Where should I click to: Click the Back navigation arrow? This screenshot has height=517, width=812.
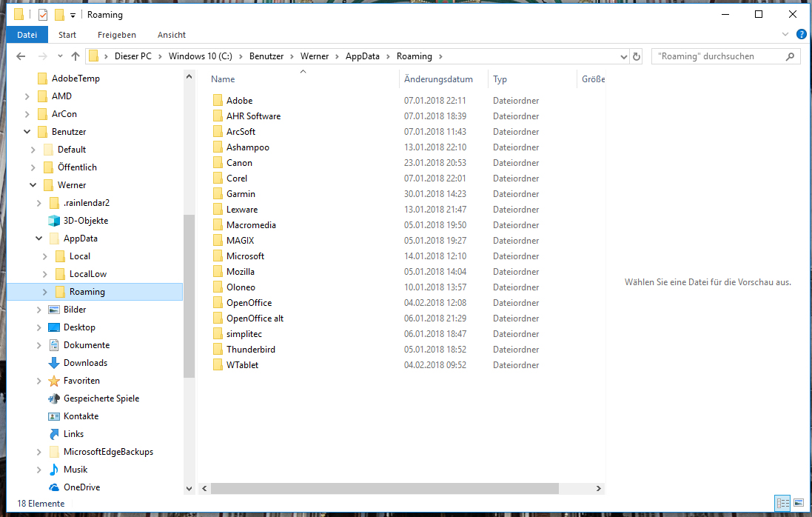[21, 56]
